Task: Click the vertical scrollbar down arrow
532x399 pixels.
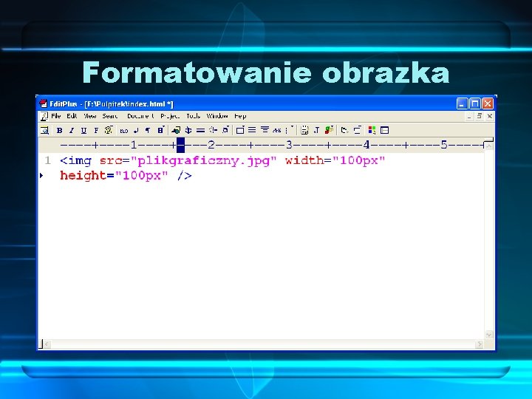Action: point(489,335)
